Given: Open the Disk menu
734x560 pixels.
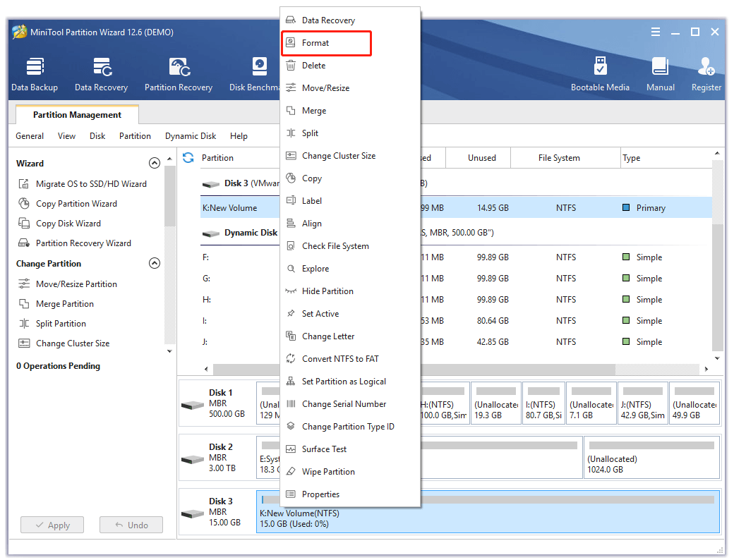Looking at the screenshot, I should pyautogui.click(x=97, y=136).
